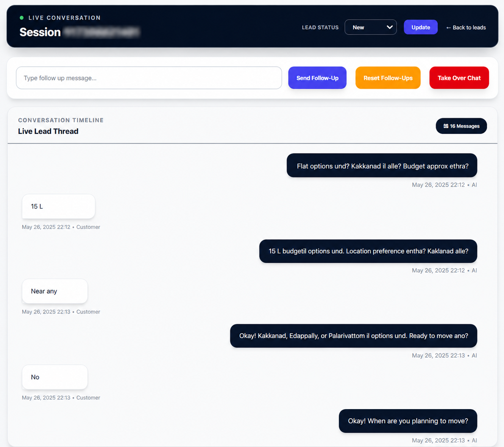The height and width of the screenshot is (447, 504).
Task: Go back via Back to leads link
Action: coord(465,28)
